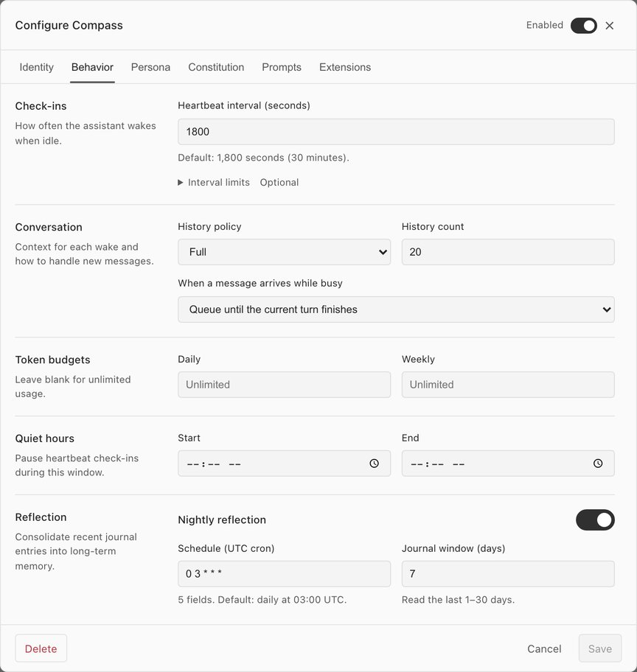Image resolution: width=637 pixels, height=672 pixels.
Task: Open the Extensions tab
Action: pos(345,67)
